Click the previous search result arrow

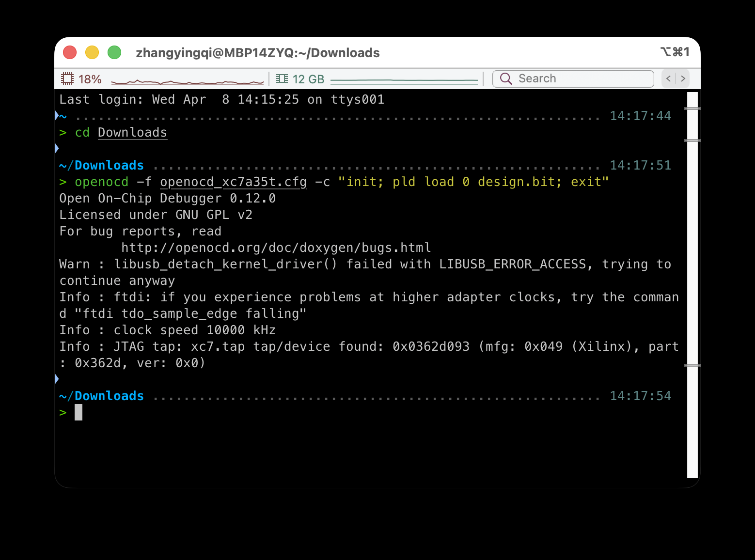point(668,78)
